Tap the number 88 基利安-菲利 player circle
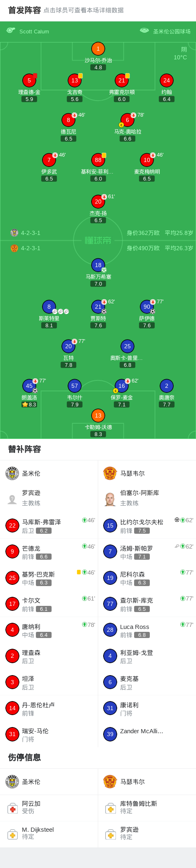 click(98, 160)
